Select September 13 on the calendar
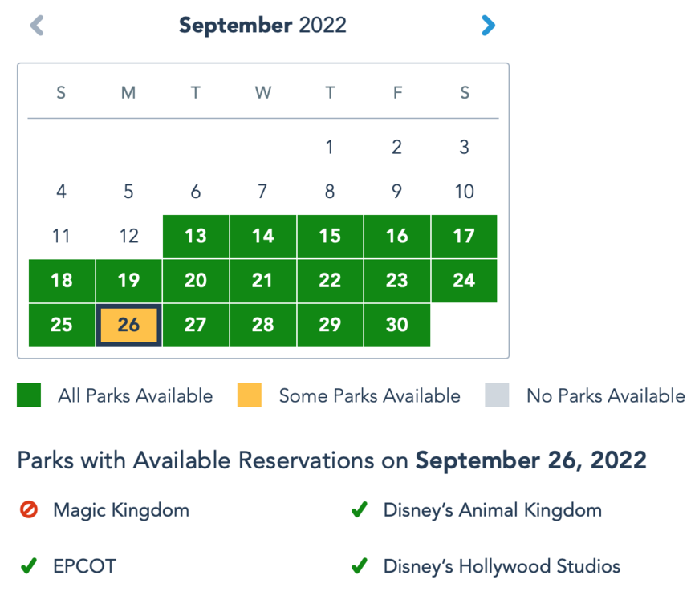This screenshot has width=699, height=616. [x=196, y=236]
